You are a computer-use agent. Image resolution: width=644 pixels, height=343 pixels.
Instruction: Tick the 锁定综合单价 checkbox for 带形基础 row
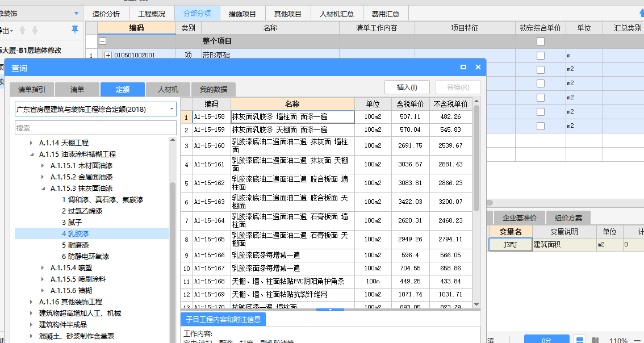coord(541,56)
